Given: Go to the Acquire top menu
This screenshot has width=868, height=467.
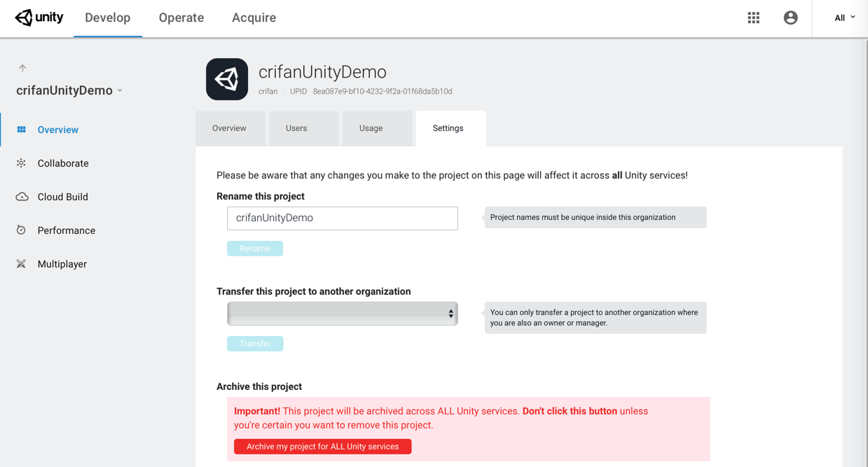Looking at the screenshot, I should click(254, 18).
